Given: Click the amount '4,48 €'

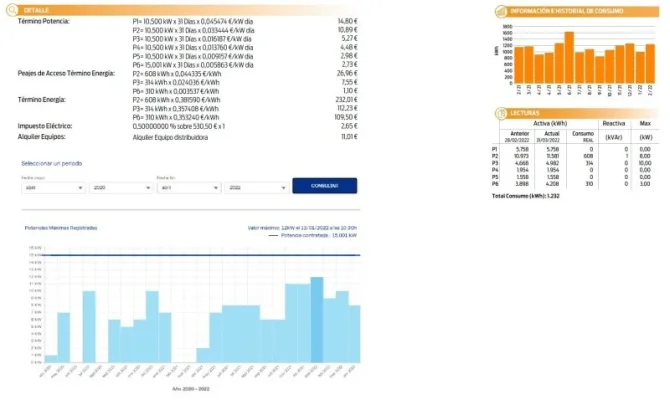Looking at the screenshot, I should [349, 47].
